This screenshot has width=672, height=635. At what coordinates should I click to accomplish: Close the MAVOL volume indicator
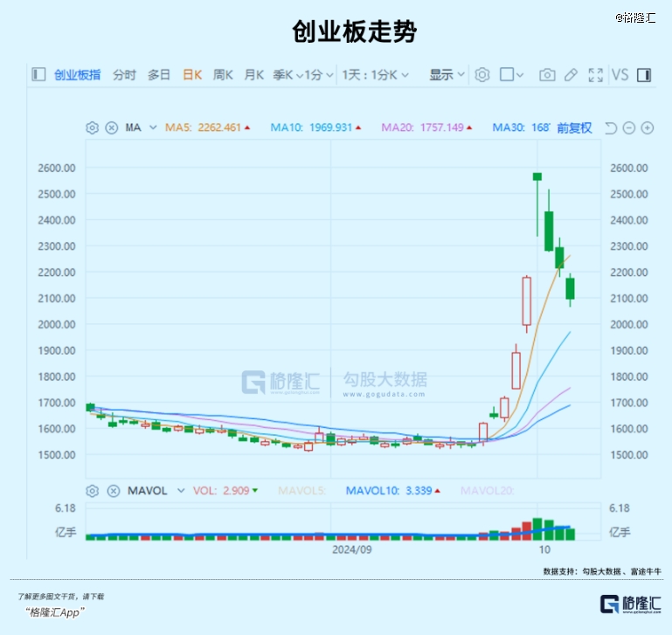[111, 490]
